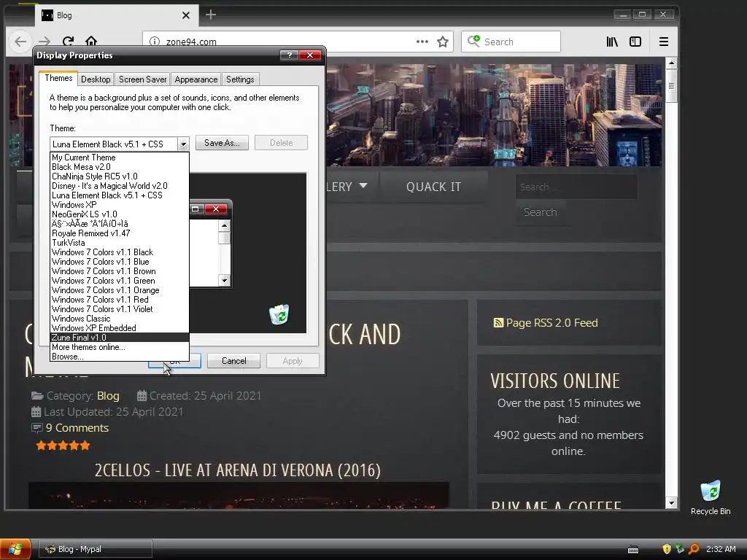Choose More themes online... entry
The width and height of the screenshot is (747, 560).
(120, 347)
